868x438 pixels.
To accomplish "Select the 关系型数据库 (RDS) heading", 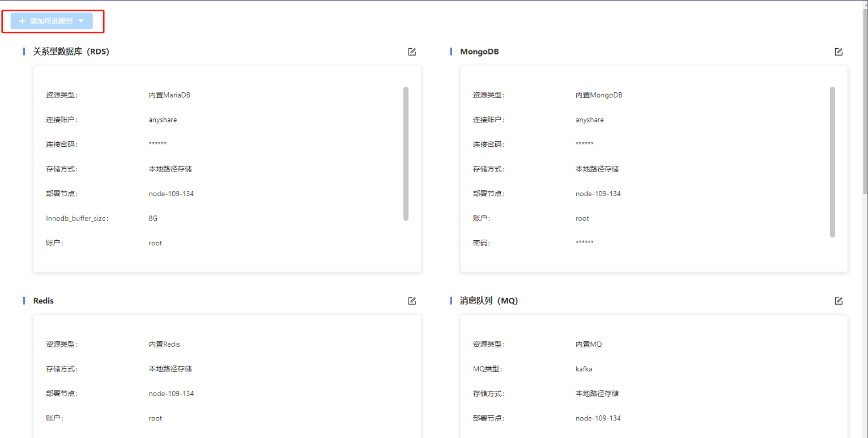I will coord(71,52).
